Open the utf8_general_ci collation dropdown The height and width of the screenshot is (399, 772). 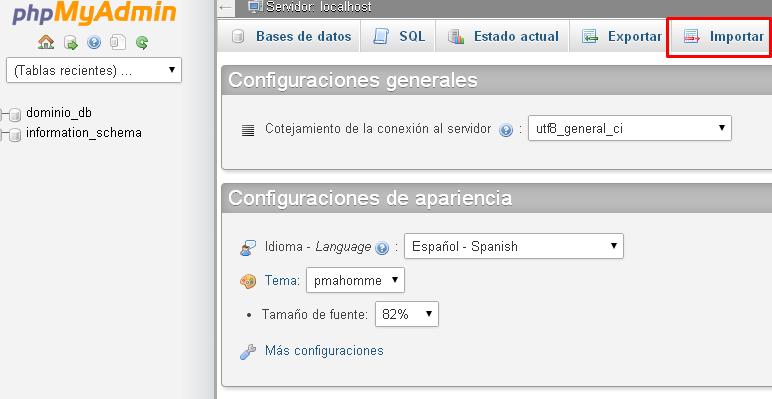[x=630, y=129]
